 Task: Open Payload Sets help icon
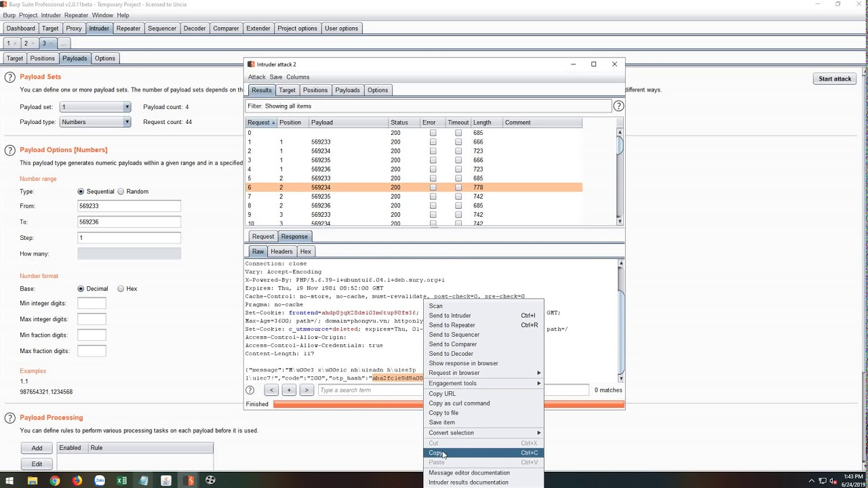(x=10, y=77)
